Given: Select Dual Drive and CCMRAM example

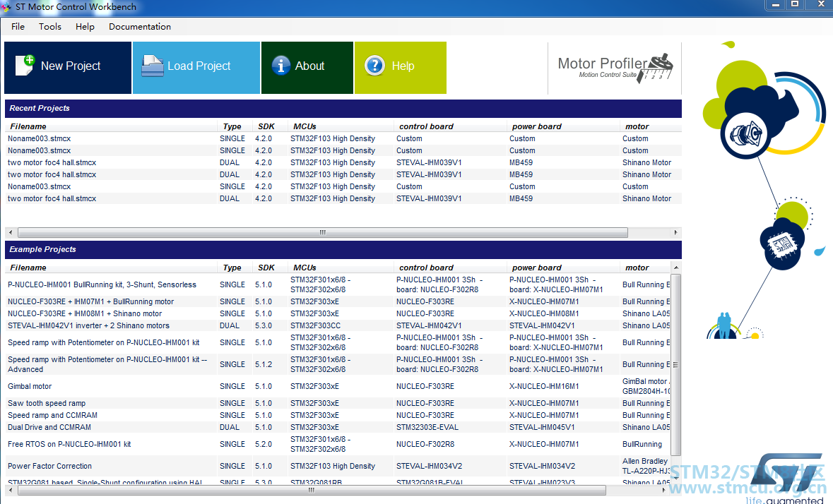Looking at the screenshot, I should 338,427.
